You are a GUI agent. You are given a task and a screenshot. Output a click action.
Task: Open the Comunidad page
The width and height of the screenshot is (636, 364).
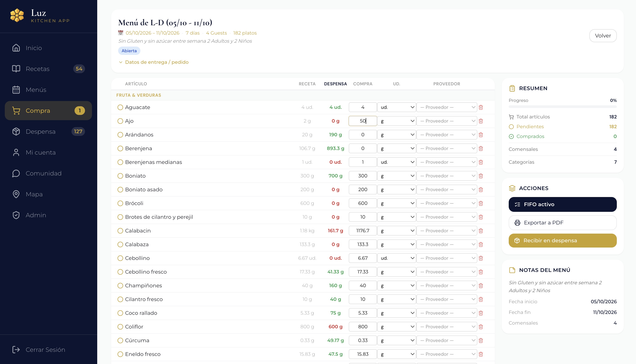pyautogui.click(x=48, y=173)
